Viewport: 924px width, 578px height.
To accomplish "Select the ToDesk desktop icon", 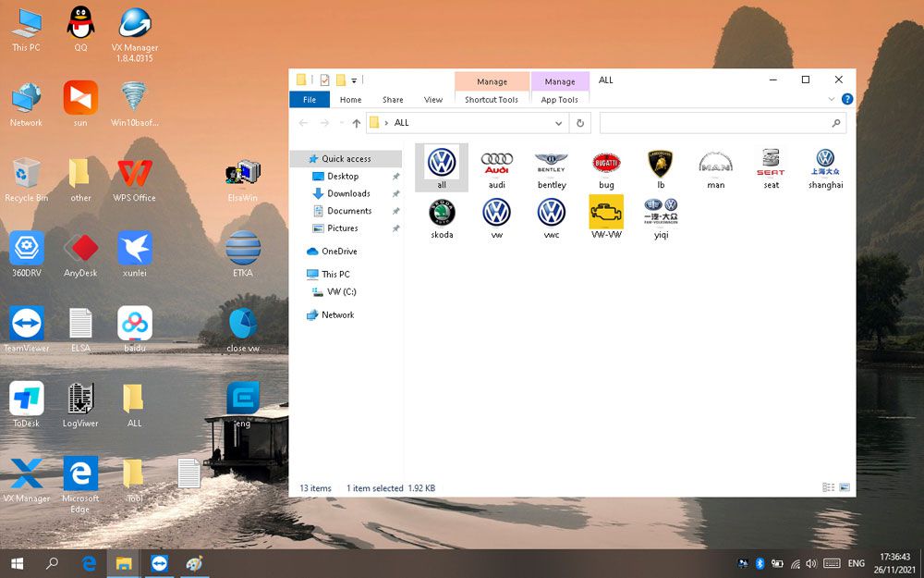I will click(x=27, y=404).
